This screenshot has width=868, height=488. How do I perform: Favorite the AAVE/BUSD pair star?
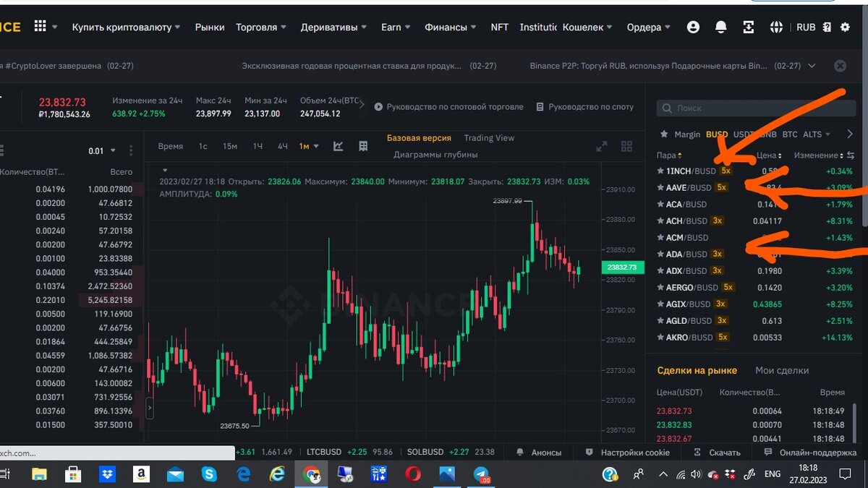click(660, 188)
